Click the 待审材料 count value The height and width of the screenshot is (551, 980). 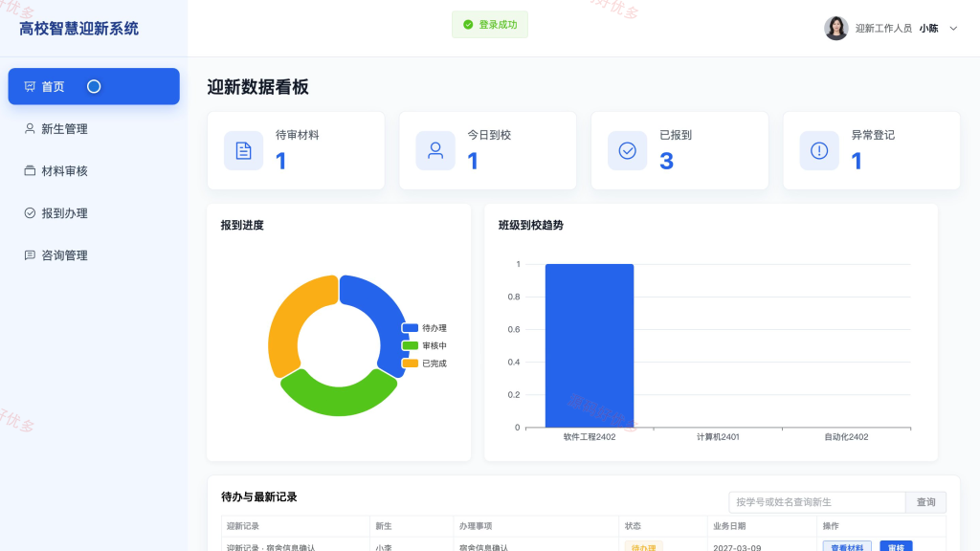280,161
